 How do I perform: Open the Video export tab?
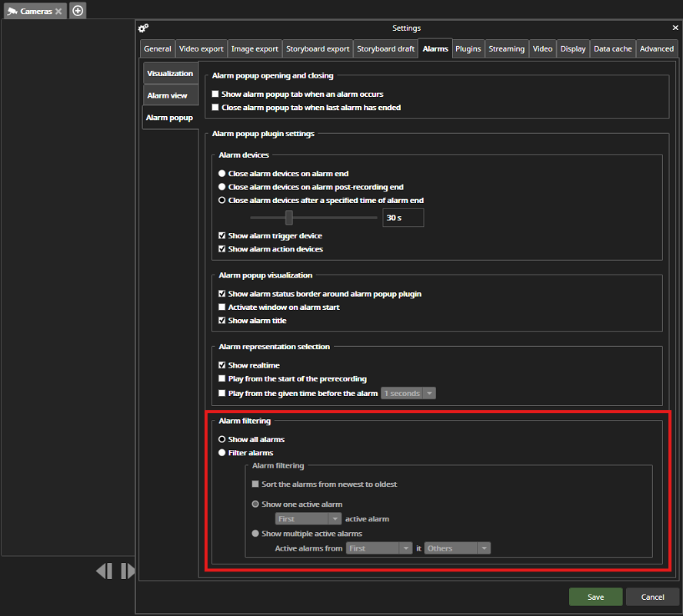pyautogui.click(x=202, y=48)
